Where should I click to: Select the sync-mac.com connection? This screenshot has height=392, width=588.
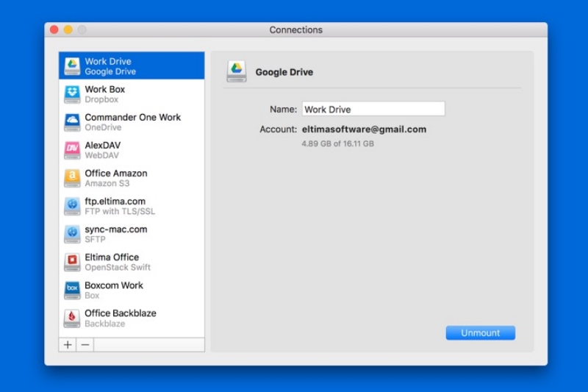click(132, 234)
